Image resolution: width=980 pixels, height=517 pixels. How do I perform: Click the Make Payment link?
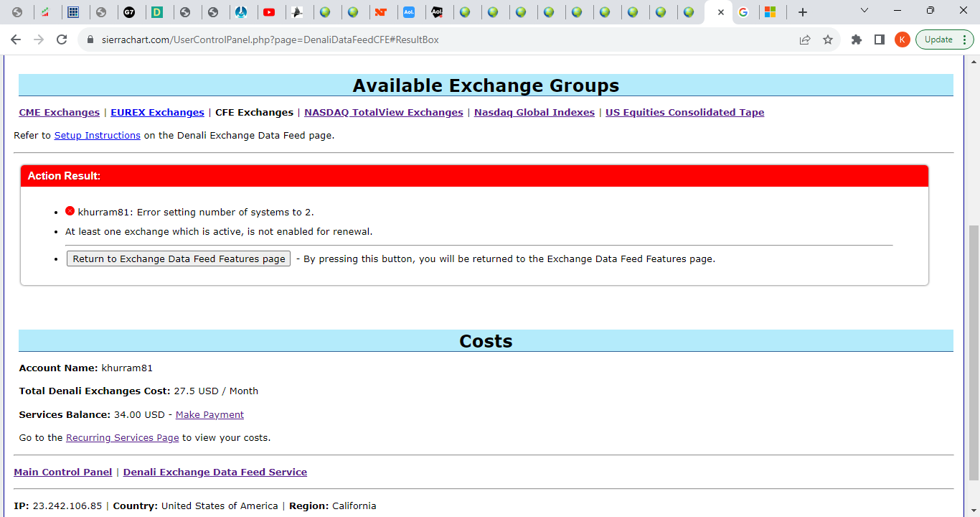(209, 414)
